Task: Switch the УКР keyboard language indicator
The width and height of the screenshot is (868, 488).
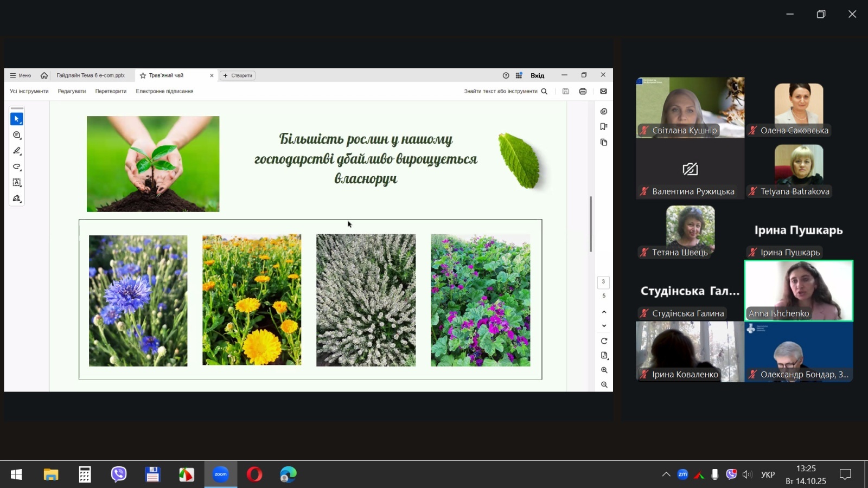Action: (768, 474)
